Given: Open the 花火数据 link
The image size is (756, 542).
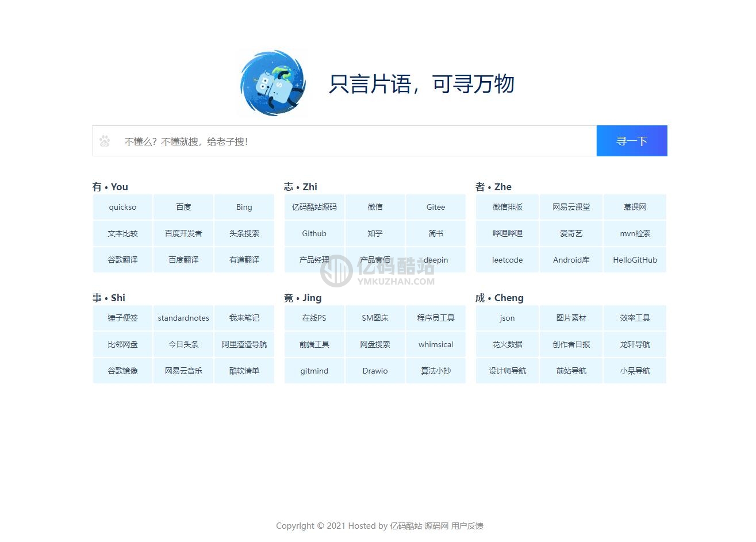Looking at the screenshot, I should click(x=508, y=344).
